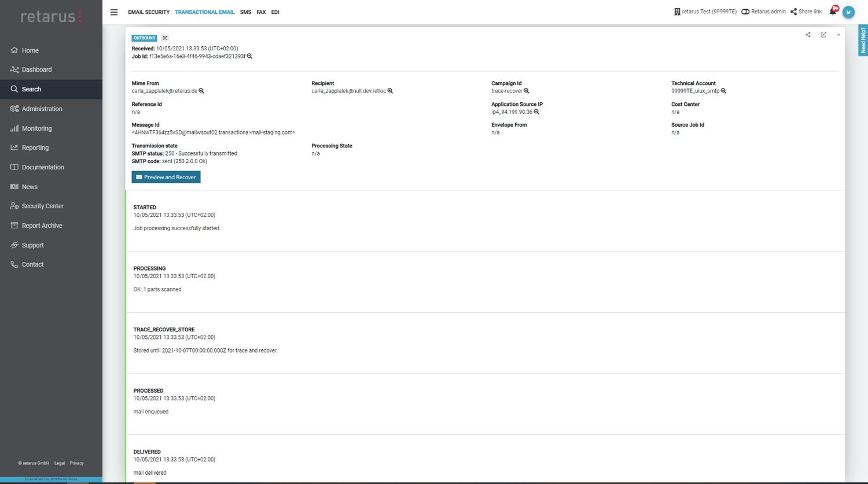Open the Administration section
This screenshot has height=484, width=868.
(42, 109)
